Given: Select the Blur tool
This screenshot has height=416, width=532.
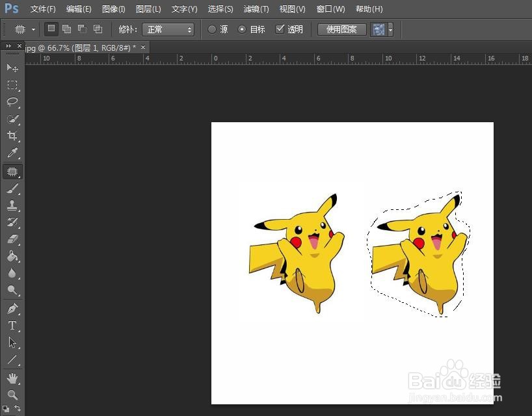Looking at the screenshot, I should pyautogui.click(x=12, y=273).
